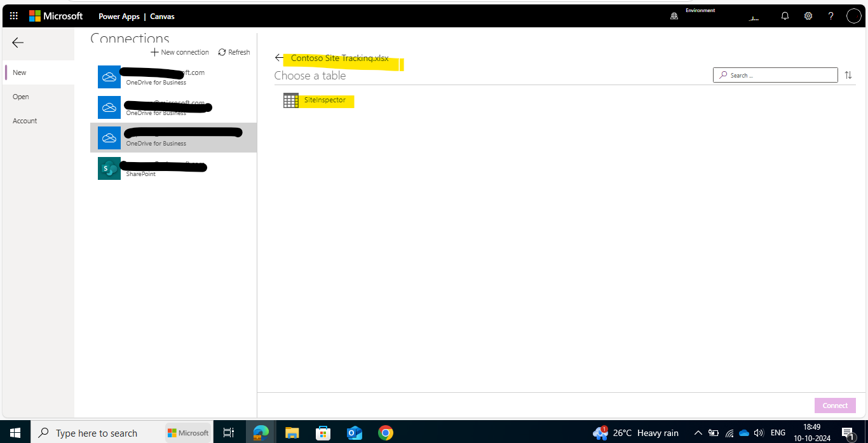Viewport: 868px width, 443px height.
Task: Click the Microsoft logo in header
Action: click(x=56, y=16)
